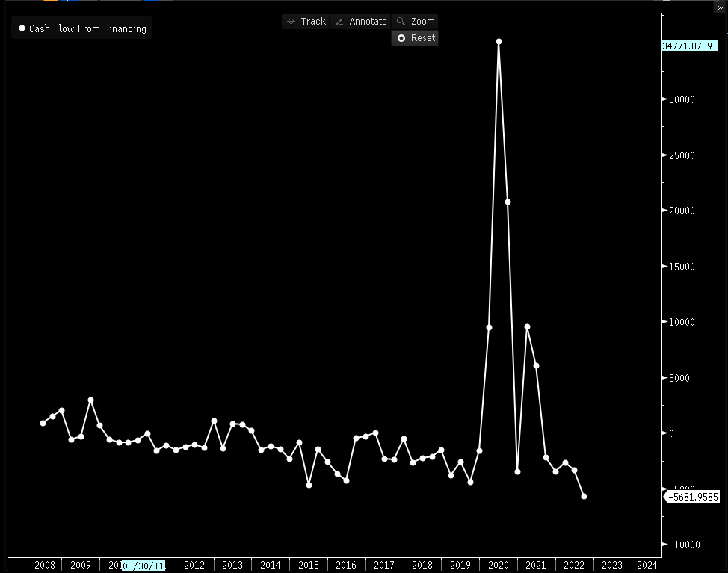The width and height of the screenshot is (728, 573).
Task: Click the Annotate pencil icon
Action: [339, 22]
